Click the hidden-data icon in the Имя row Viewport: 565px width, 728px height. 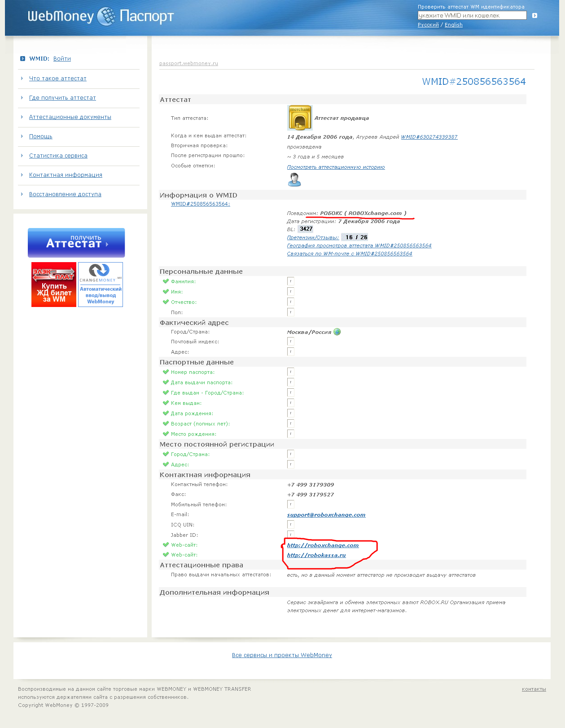click(291, 292)
